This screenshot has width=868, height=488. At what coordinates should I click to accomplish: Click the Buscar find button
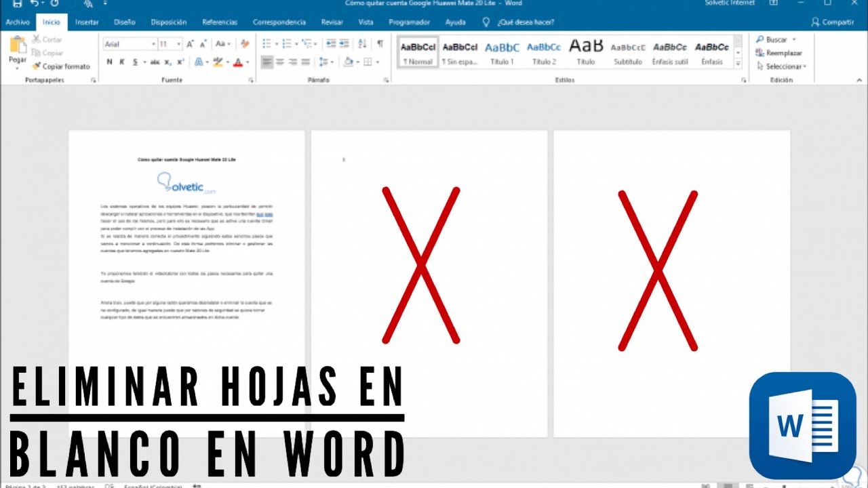click(x=775, y=40)
